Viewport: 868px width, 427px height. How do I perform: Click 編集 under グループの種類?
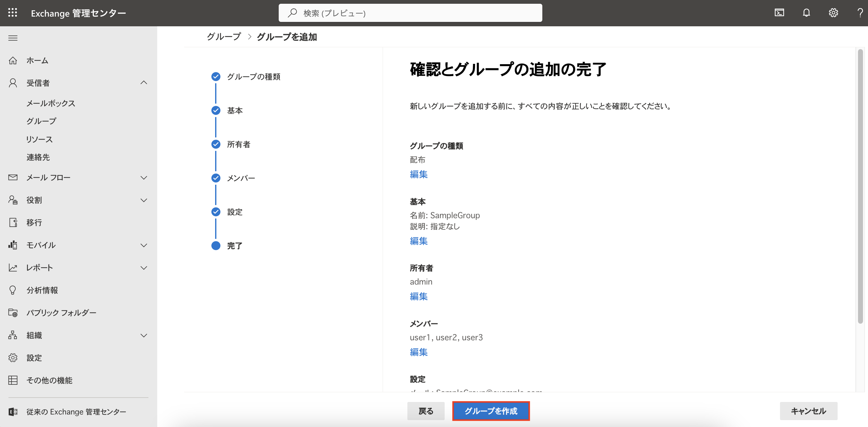(418, 174)
